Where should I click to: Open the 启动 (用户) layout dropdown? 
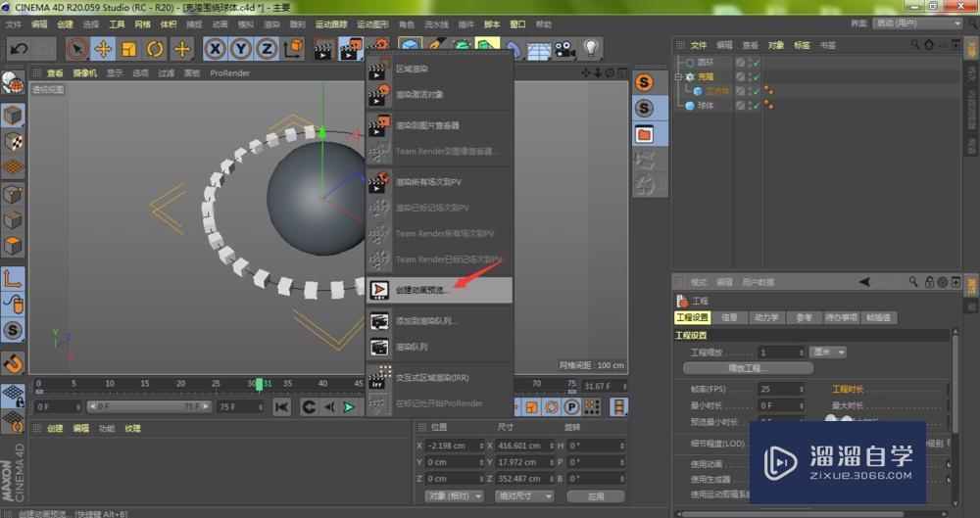point(918,24)
